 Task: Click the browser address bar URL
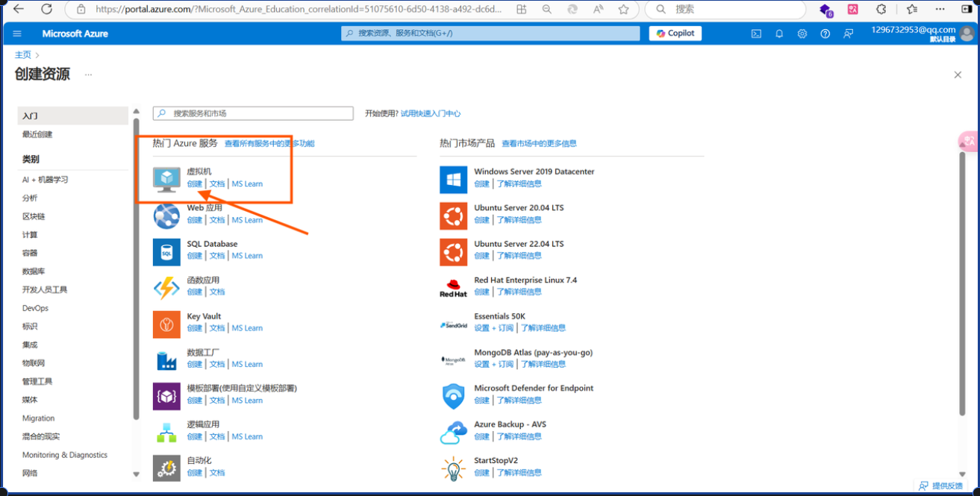point(299,10)
